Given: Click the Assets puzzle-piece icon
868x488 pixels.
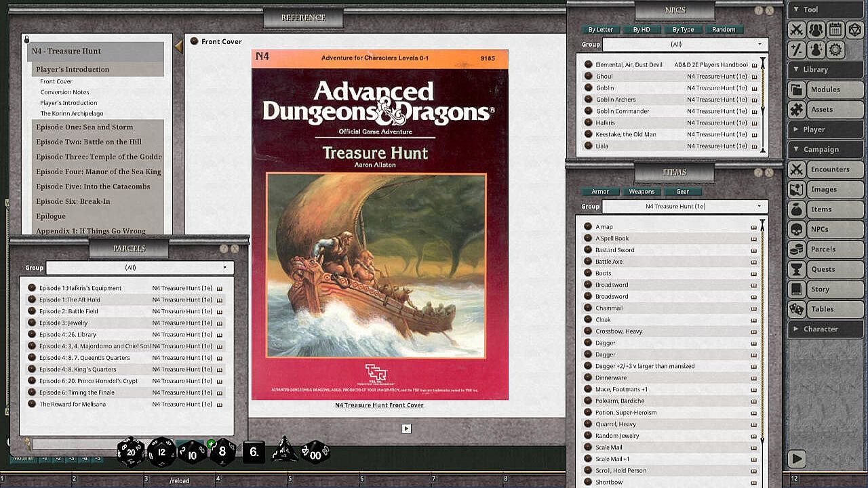Looking at the screenshot, I should coord(797,109).
